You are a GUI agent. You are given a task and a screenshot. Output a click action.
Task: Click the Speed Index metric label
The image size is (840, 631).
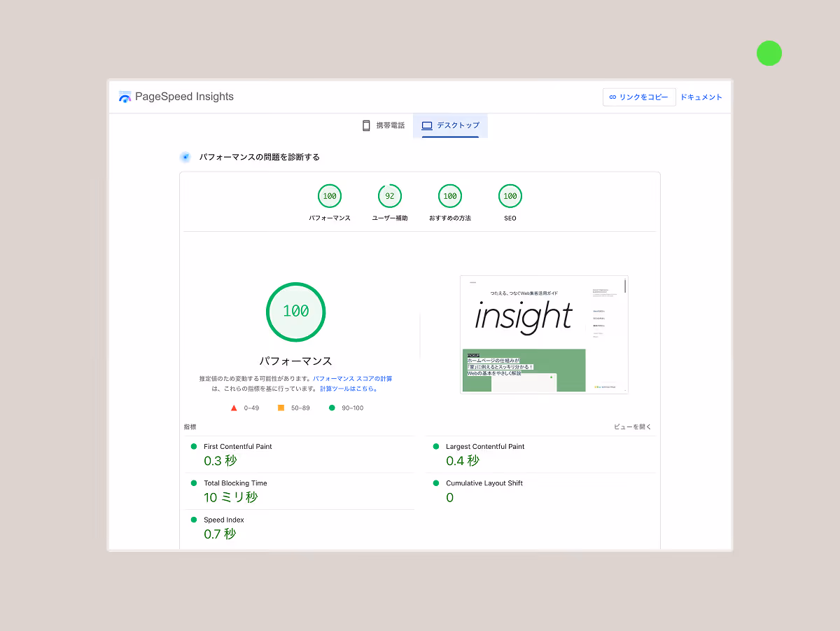pyautogui.click(x=224, y=520)
